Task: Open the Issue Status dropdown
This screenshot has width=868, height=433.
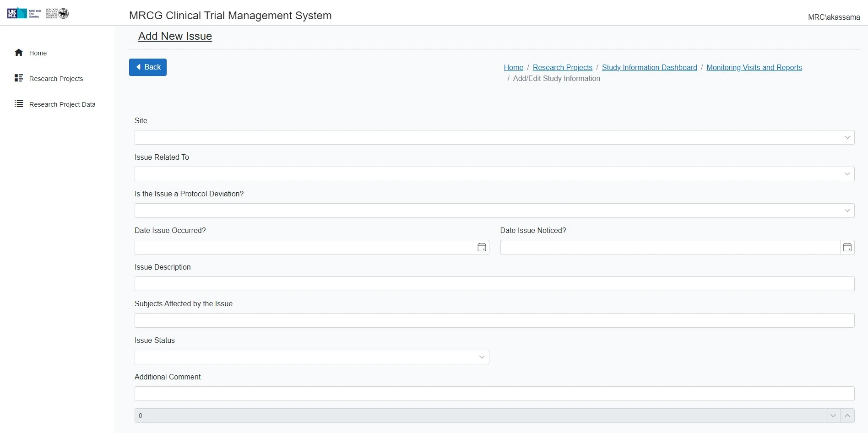Action: (x=481, y=357)
